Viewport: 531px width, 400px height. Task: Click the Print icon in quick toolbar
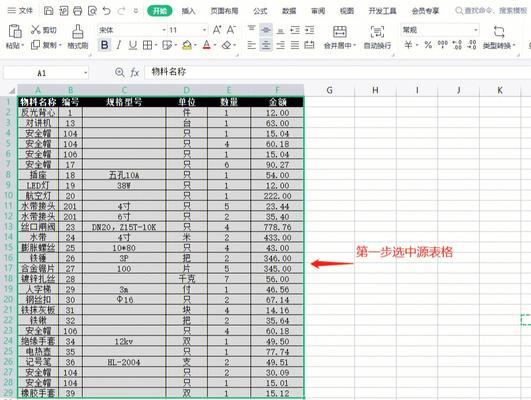point(78,11)
